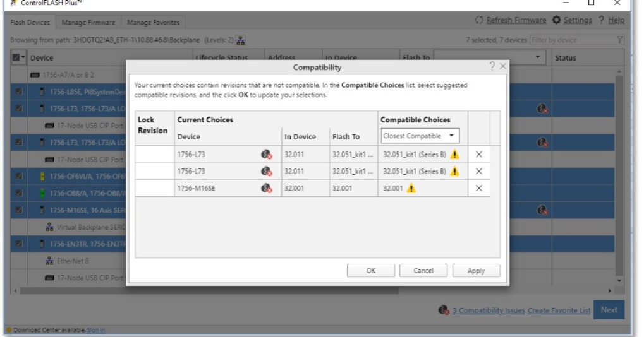Click the 1756-OB8/A green module icon
Image resolution: width=644 pixels, height=337 pixels.
(42, 193)
